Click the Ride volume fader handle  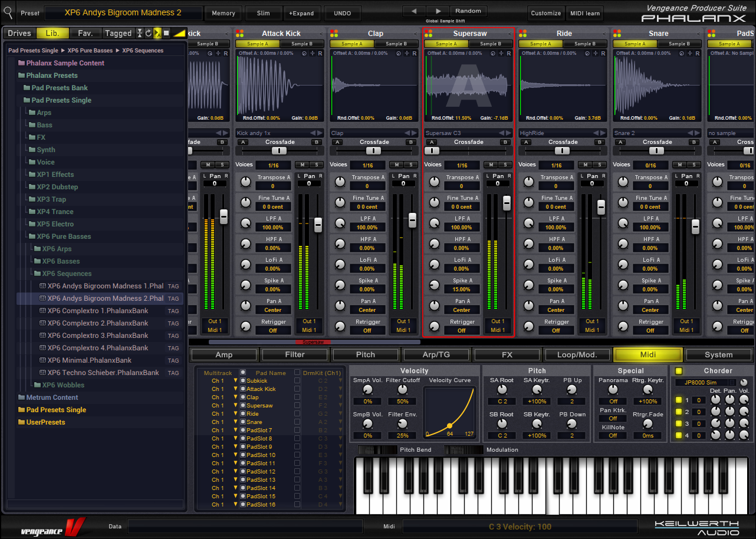point(601,207)
